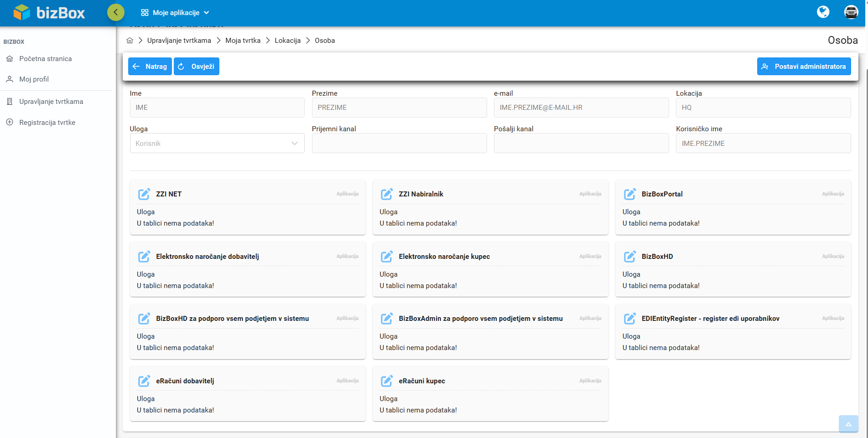
Task: Click the ZZI NET card title
Action: point(169,194)
